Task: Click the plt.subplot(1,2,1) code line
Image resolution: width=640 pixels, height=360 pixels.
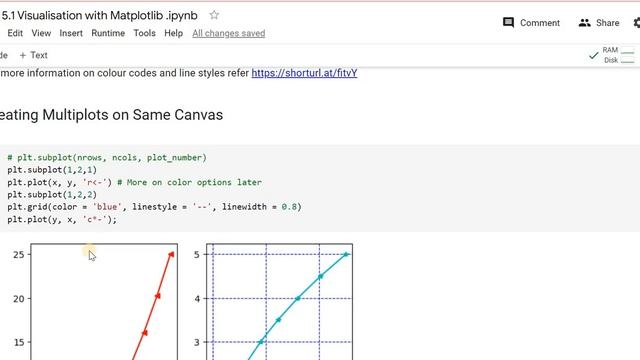Action: (52, 170)
